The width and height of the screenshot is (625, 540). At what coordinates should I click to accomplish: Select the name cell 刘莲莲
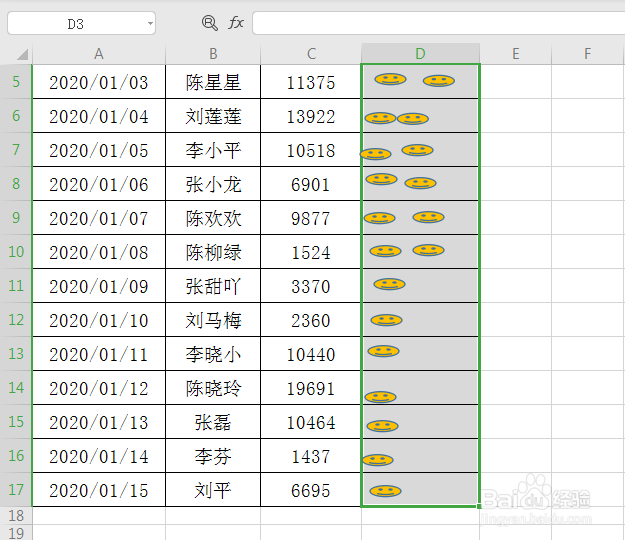click(213, 116)
